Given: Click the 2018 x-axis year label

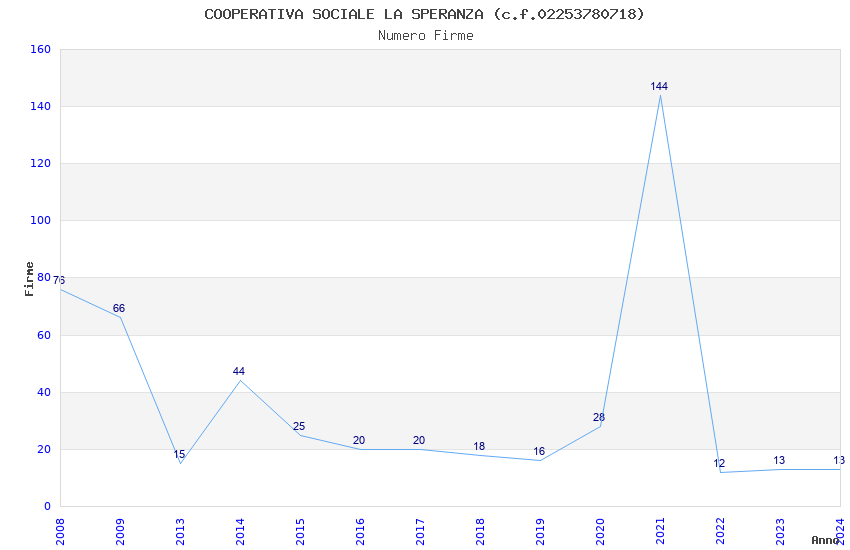Looking at the screenshot, I should coord(480,531).
